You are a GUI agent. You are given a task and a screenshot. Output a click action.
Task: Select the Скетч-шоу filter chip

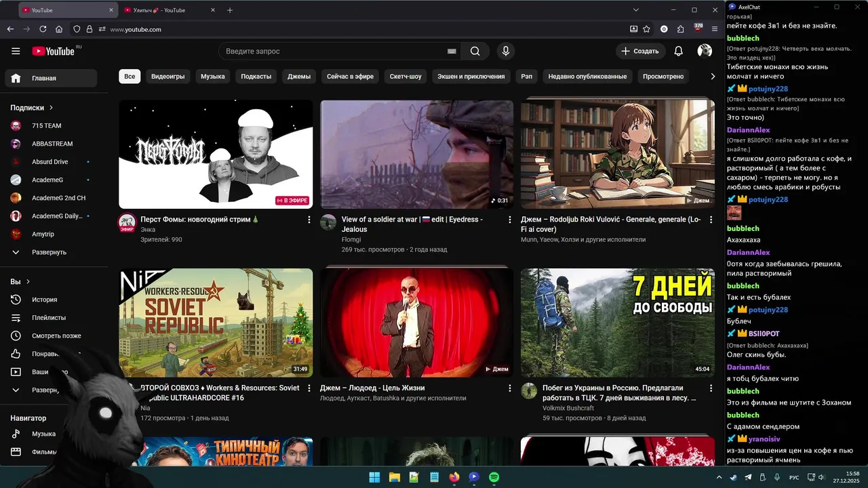[406, 77]
